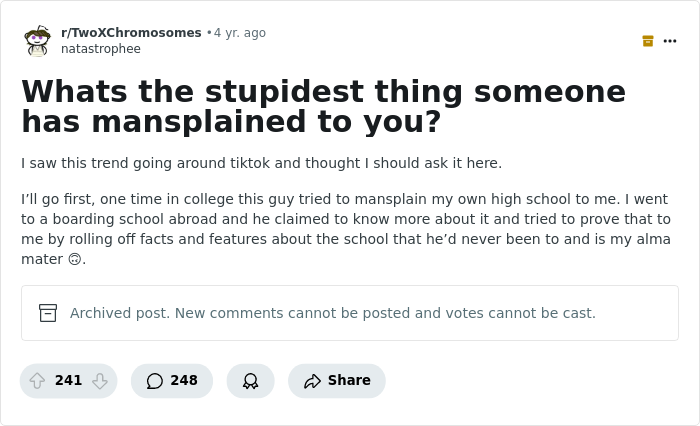Click the speech bubble comments icon
Screen dimensions: 700x426
[x=154, y=381]
